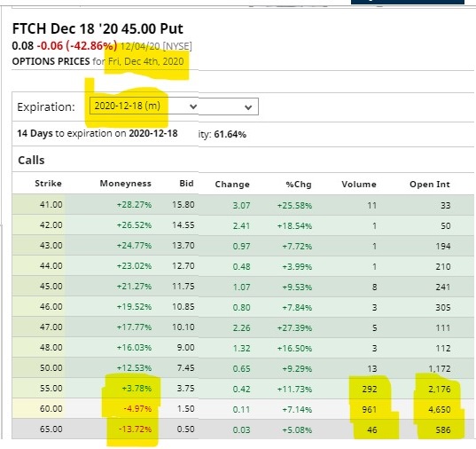This screenshot has height=449, width=476.
Task: Click percent change +25.58%
Action: (x=294, y=206)
